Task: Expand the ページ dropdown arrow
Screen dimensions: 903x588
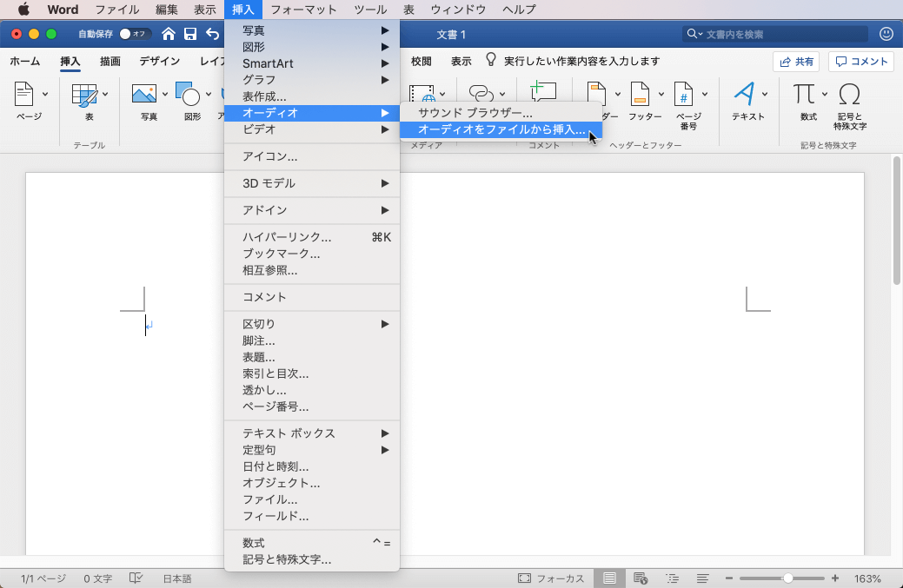Action: [x=45, y=95]
